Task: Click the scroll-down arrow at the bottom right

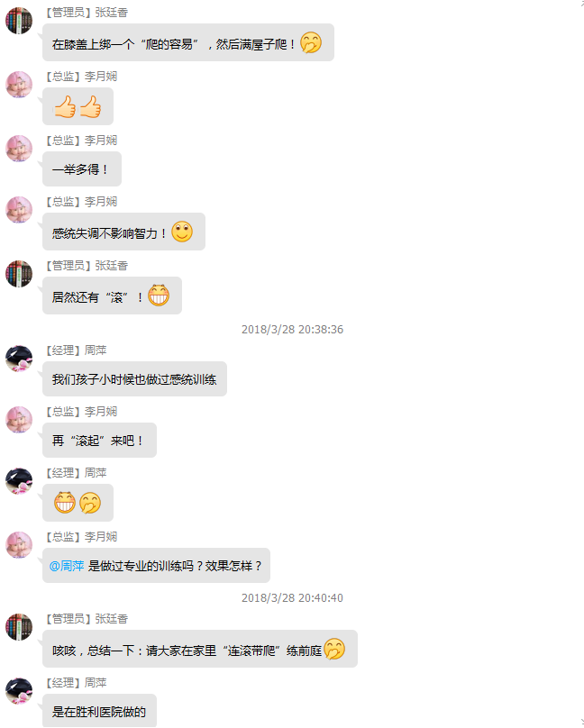Action: click(x=581, y=723)
